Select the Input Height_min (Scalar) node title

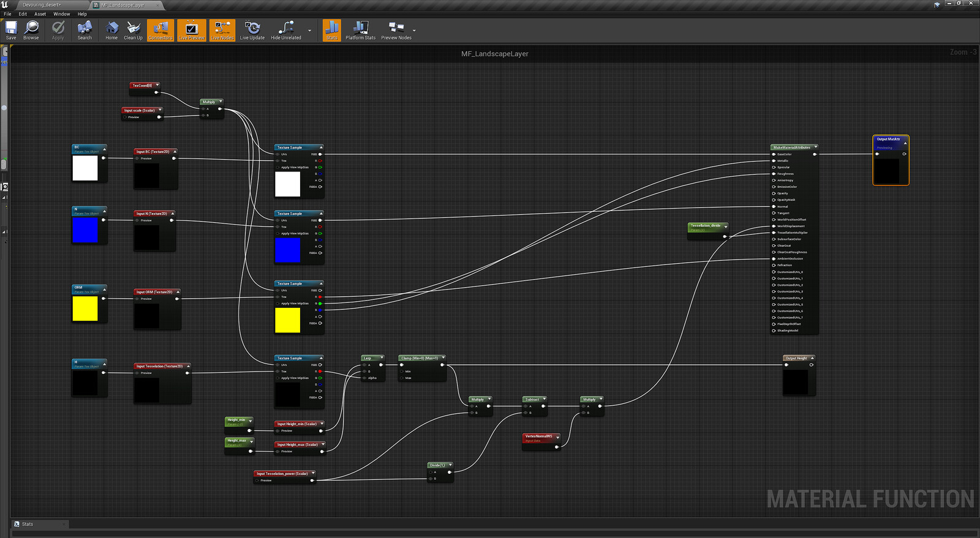[x=297, y=424]
